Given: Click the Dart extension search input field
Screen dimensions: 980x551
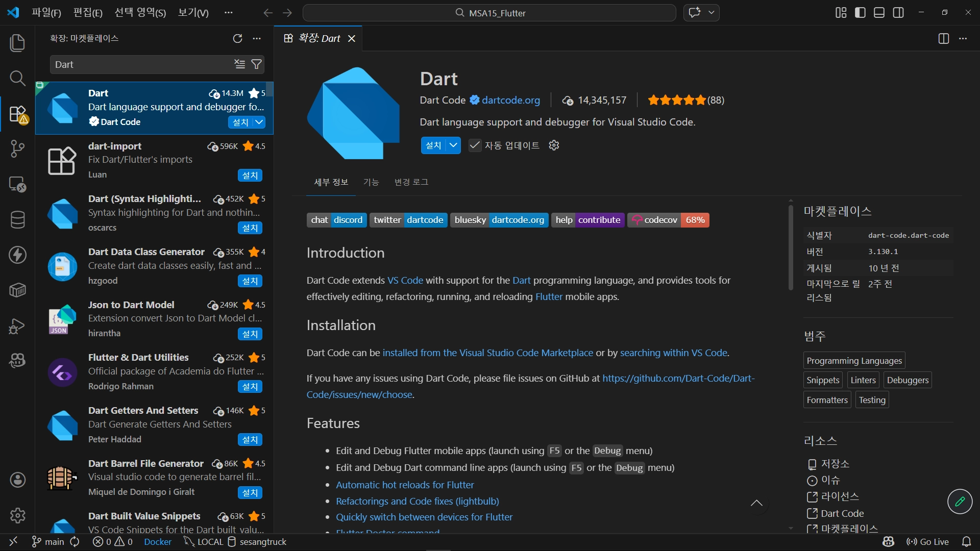Looking at the screenshot, I should click(x=140, y=64).
